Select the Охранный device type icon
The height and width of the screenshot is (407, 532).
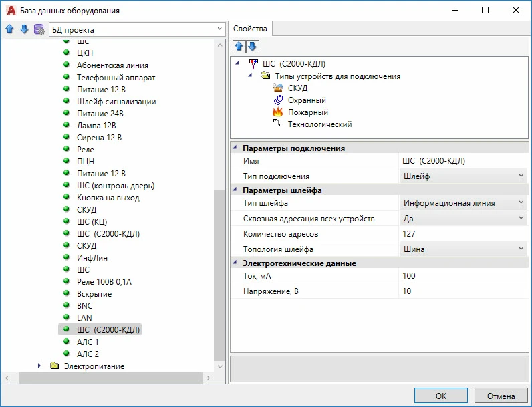278,100
